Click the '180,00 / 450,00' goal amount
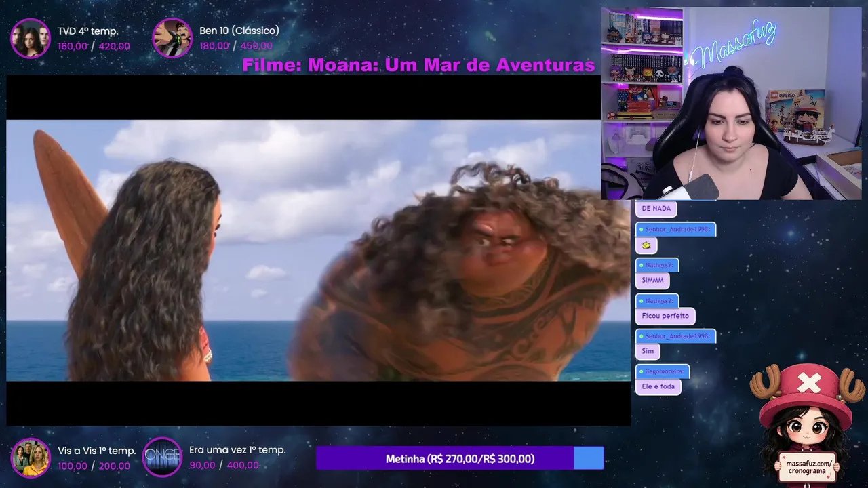This screenshot has width=868, height=488. click(x=236, y=46)
